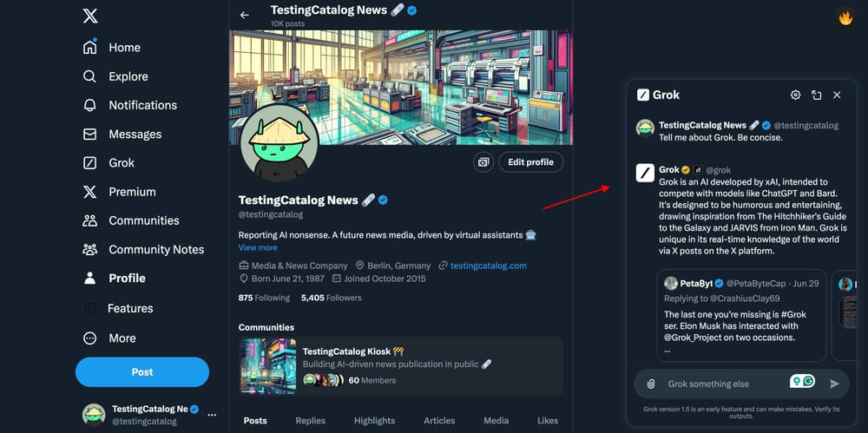868x433 pixels.
Task: Send the Grok message with arrow button
Action: tap(834, 384)
